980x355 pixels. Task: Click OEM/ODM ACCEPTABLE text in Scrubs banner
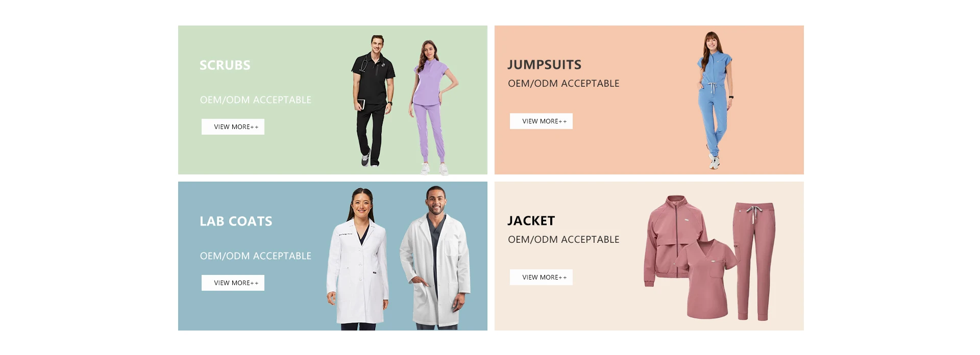coord(256,100)
